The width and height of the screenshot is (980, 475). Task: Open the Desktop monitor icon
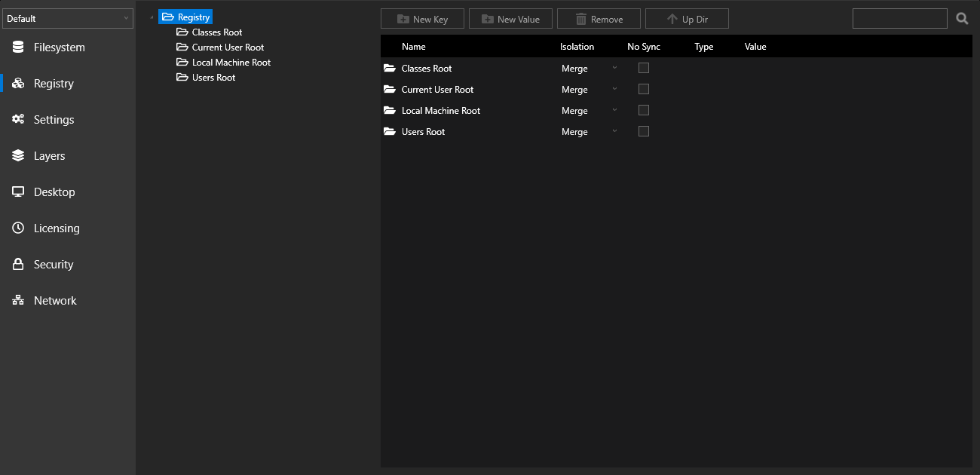click(18, 192)
